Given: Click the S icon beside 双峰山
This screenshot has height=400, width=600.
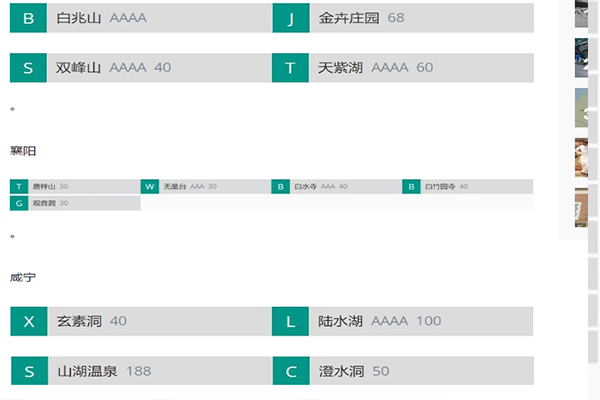Looking at the screenshot, I should click(x=28, y=68).
